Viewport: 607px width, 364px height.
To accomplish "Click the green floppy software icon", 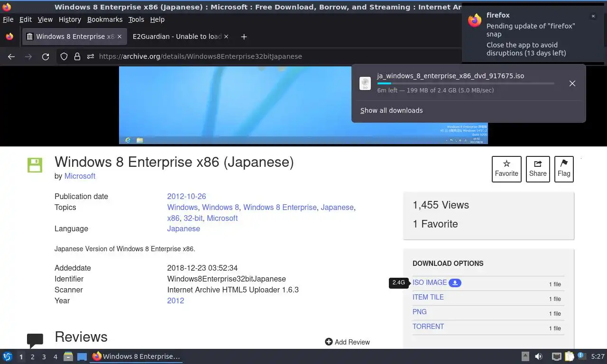I will point(35,165).
